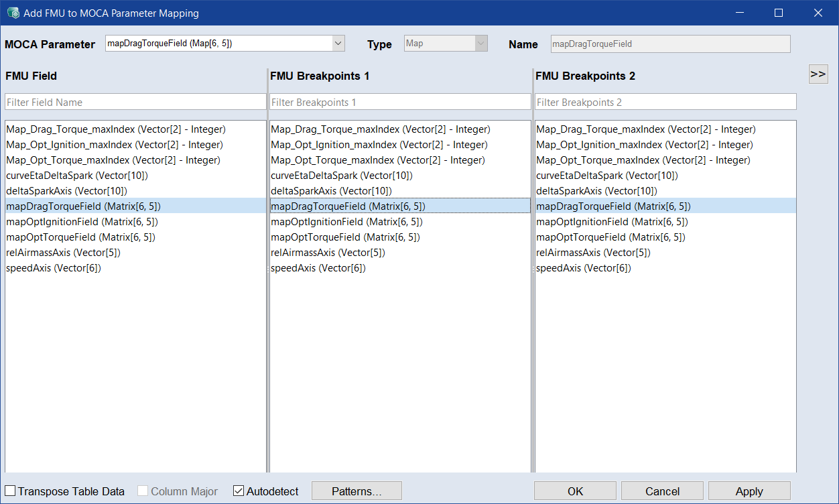
Task: Click the Filter Breakpoints 2 field
Action: (x=665, y=102)
